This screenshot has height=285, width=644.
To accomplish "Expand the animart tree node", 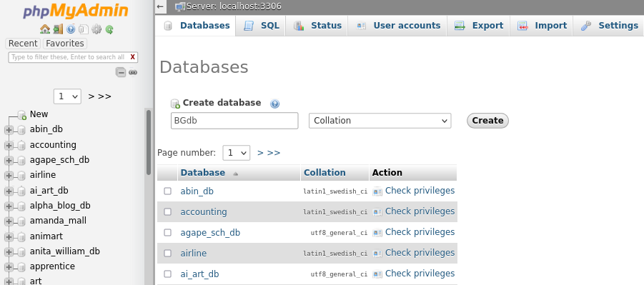I will pos(9,237).
